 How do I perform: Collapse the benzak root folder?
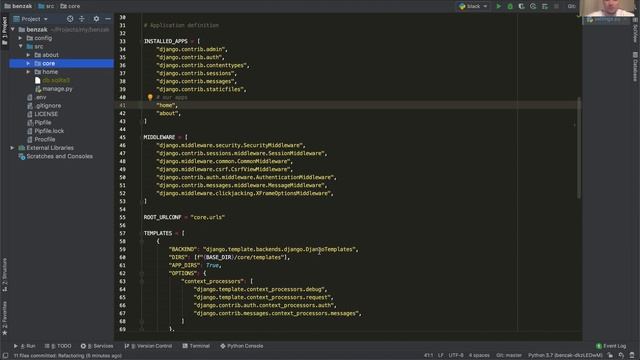pos(13,29)
